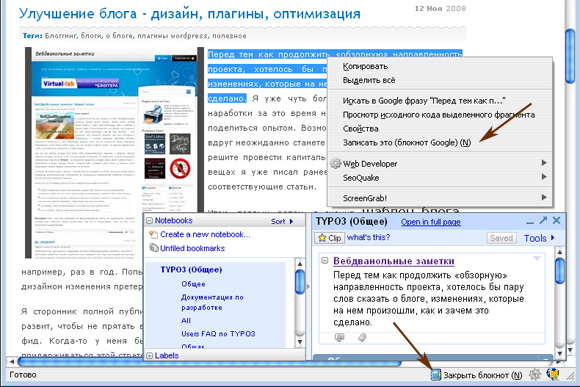Select Документация по разработке section
Image resolution: width=580 pixels, height=387 pixels.
[212, 302]
